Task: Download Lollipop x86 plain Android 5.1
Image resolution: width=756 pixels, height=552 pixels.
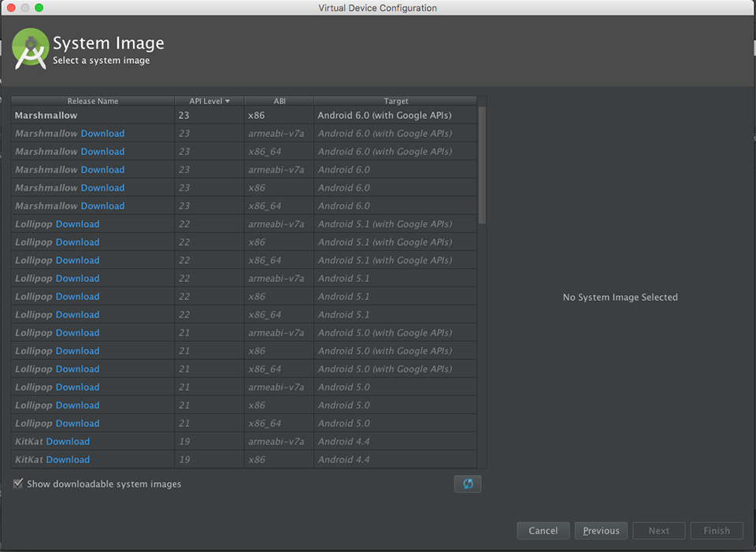Action: coord(78,297)
